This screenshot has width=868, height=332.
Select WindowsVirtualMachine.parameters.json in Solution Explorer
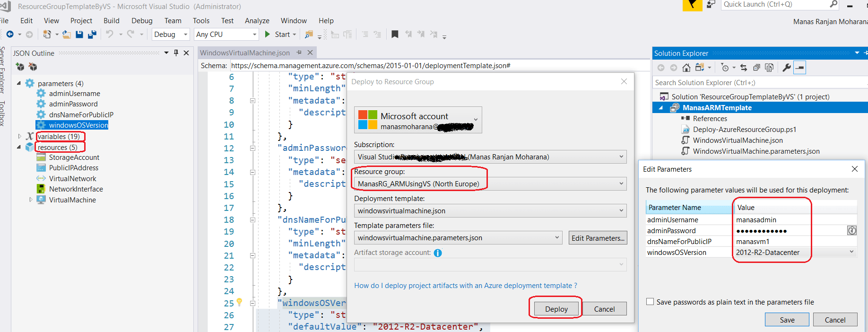click(756, 151)
